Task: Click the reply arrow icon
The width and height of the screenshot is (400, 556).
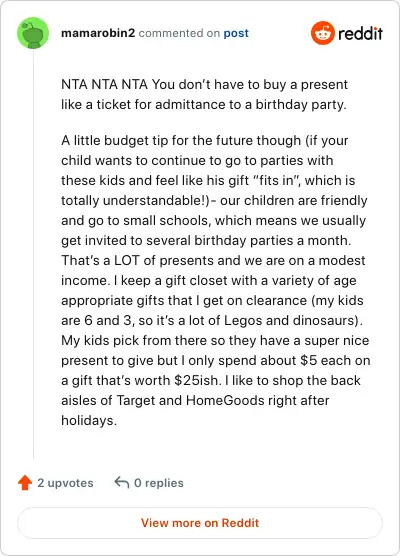Action: (x=122, y=483)
